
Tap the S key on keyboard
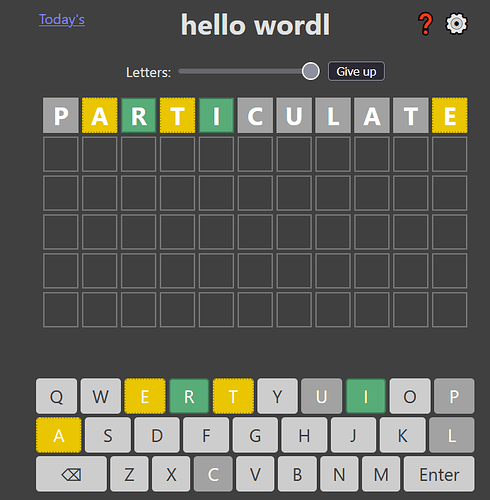pos(108,435)
